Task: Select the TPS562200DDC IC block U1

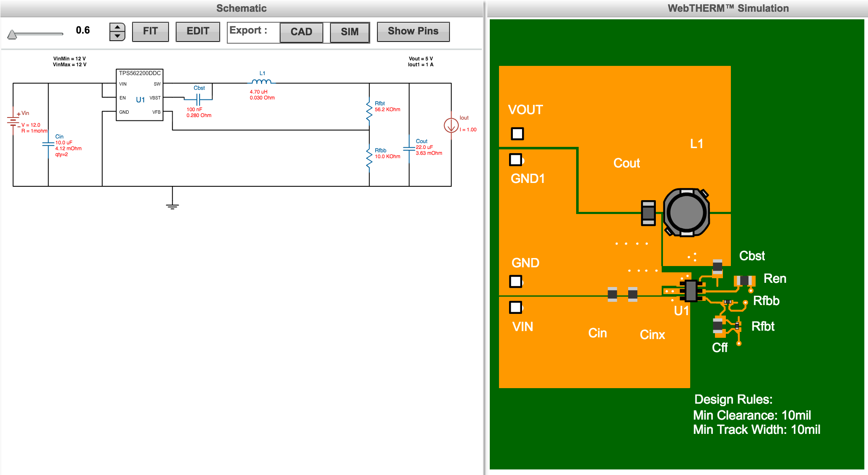Action: click(139, 95)
